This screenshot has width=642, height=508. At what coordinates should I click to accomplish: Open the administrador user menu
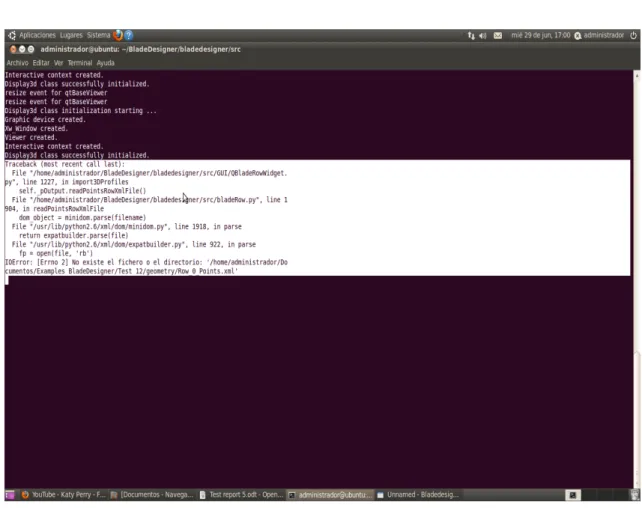click(x=599, y=35)
